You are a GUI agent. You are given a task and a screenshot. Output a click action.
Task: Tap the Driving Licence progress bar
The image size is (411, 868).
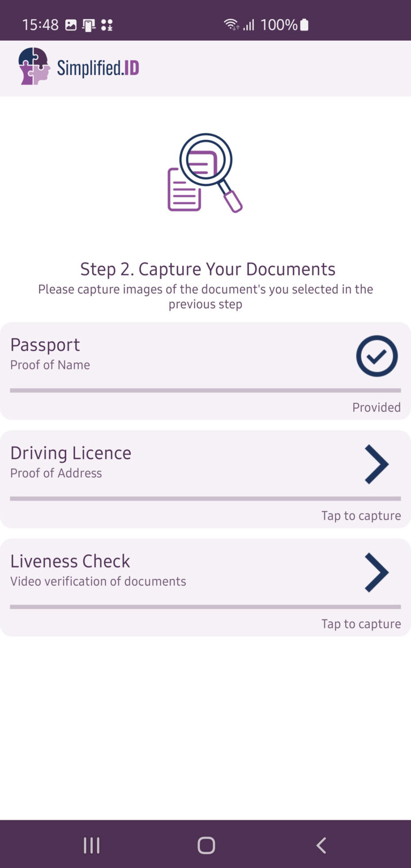(x=205, y=499)
